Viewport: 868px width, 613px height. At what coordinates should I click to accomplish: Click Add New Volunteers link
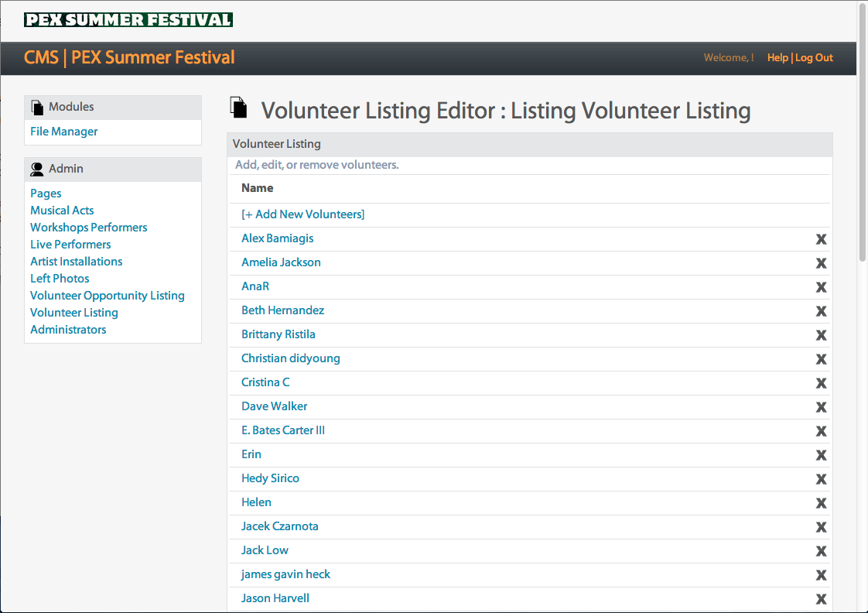[302, 214]
